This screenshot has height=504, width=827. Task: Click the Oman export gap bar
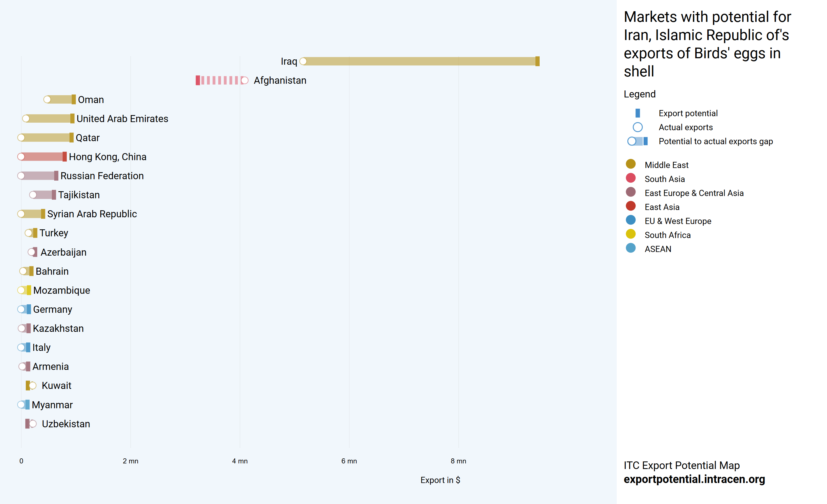(x=61, y=100)
